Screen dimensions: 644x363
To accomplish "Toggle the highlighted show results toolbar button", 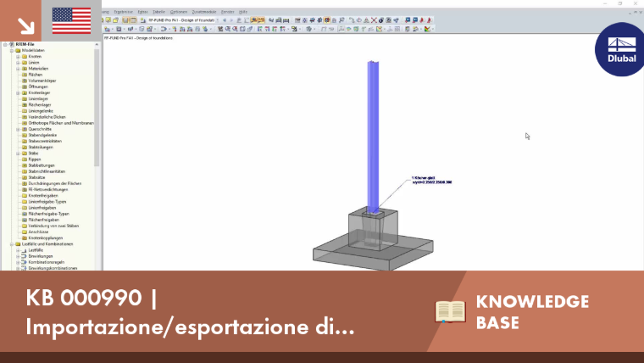I will point(254,20).
